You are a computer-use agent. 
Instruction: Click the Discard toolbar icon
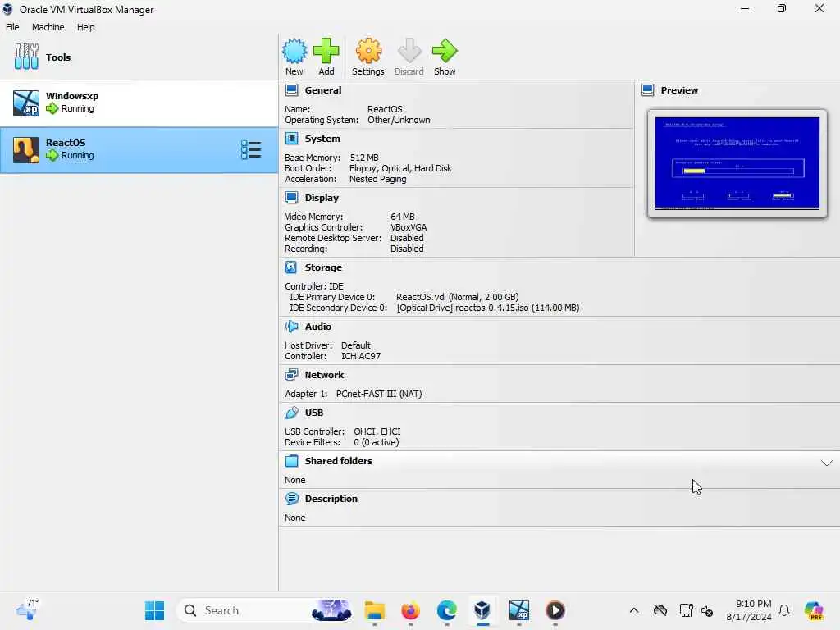click(409, 52)
